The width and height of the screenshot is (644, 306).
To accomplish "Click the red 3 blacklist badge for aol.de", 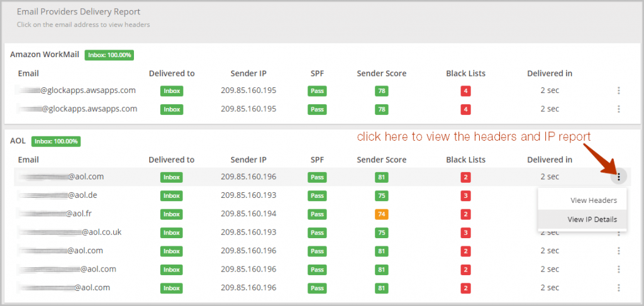I will (465, 195).
